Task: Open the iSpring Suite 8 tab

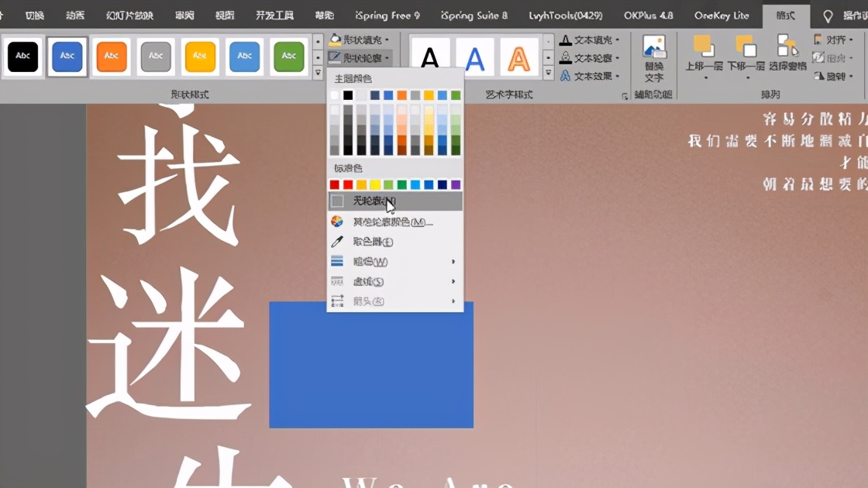Action: 474,15
